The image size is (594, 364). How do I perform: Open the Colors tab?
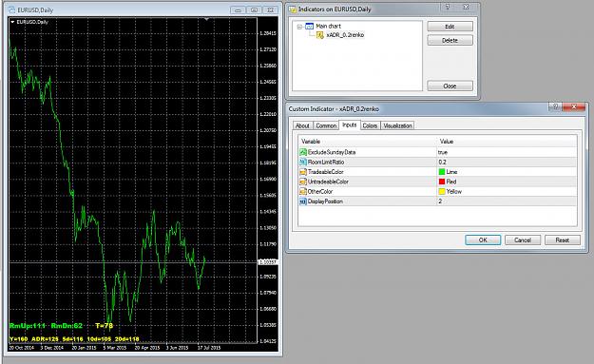pos(370,125)
